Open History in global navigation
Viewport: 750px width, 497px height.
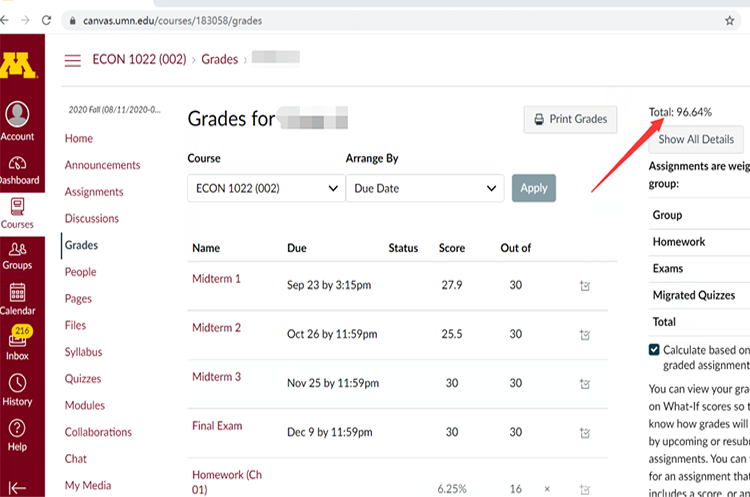(x=17, y=390)
